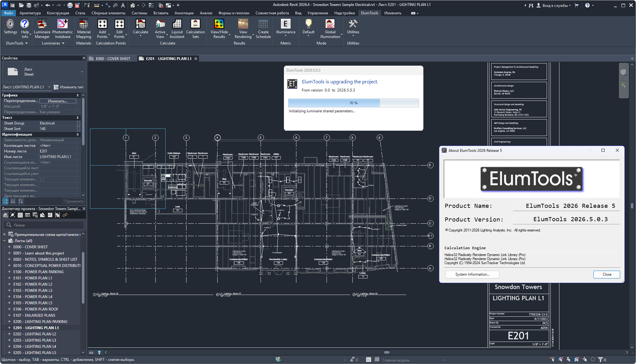Open ElumTools Settings gear
The image size is (636, 364).
10,27
